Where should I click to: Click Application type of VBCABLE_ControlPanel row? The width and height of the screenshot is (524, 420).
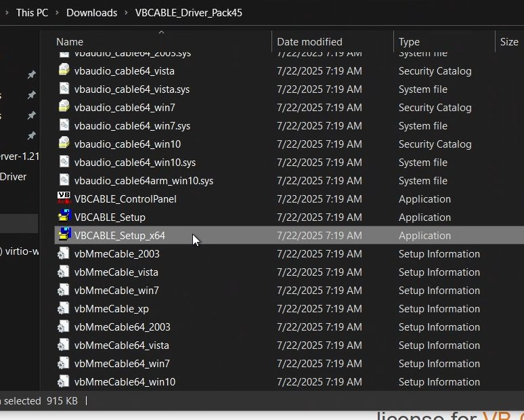424,199
